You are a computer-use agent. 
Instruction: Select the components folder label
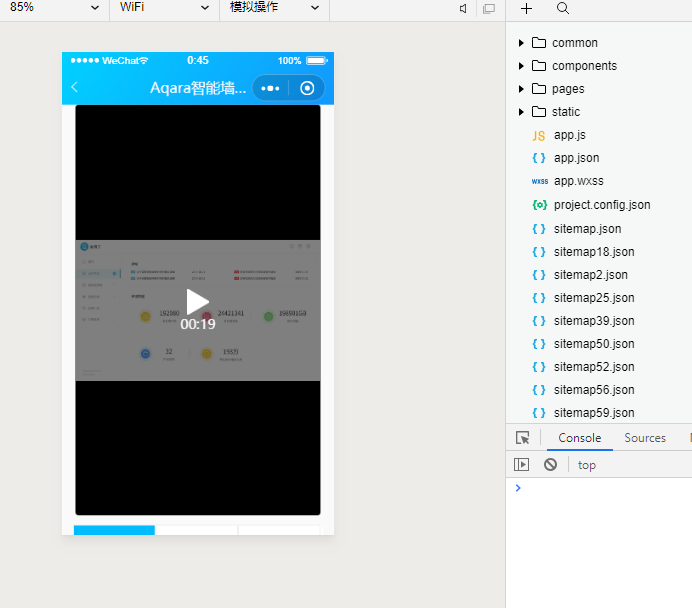[584, 66]
